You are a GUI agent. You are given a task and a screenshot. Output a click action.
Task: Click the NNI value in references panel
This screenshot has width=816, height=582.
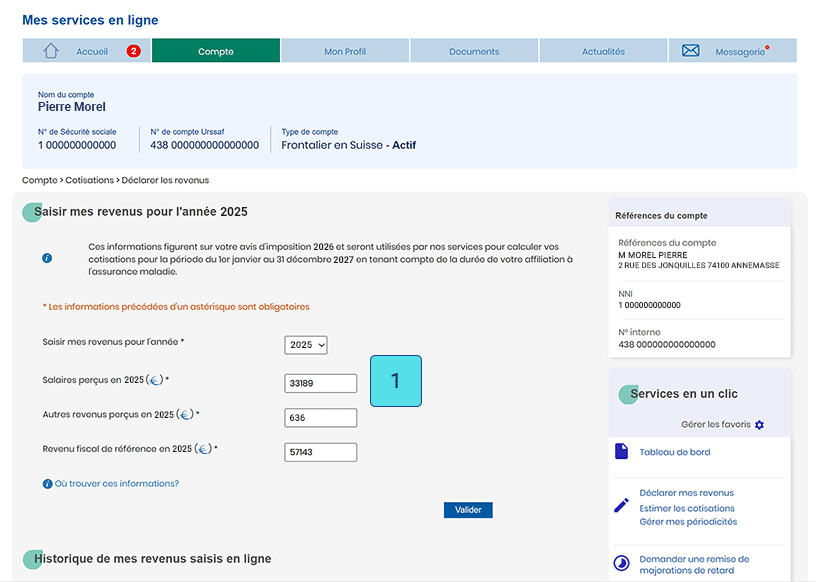[x=649, y=305]
